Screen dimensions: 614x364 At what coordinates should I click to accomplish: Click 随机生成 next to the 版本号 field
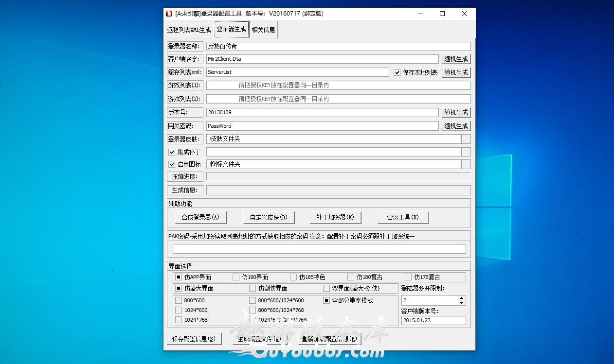[456, 112]
